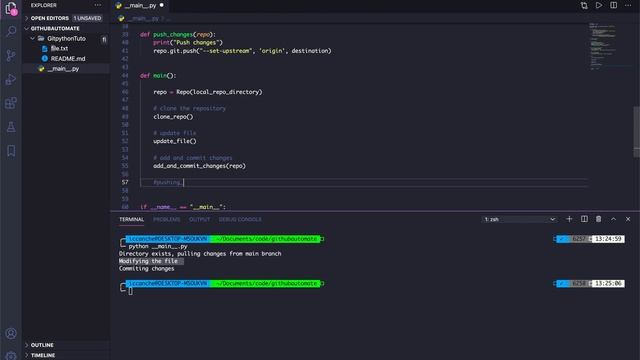Expand the Timeline section
The width and height of the screenshot is (640, 360).
click(42, 355)
